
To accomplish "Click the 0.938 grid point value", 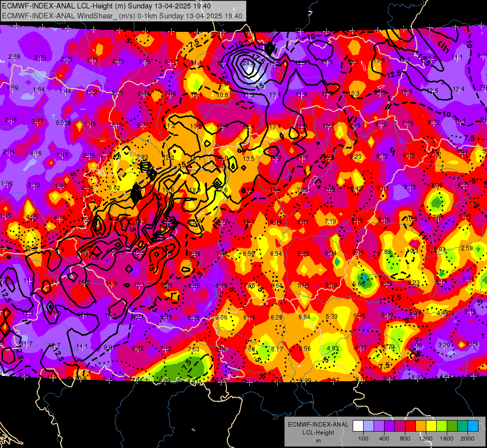I will click(63, 123).
